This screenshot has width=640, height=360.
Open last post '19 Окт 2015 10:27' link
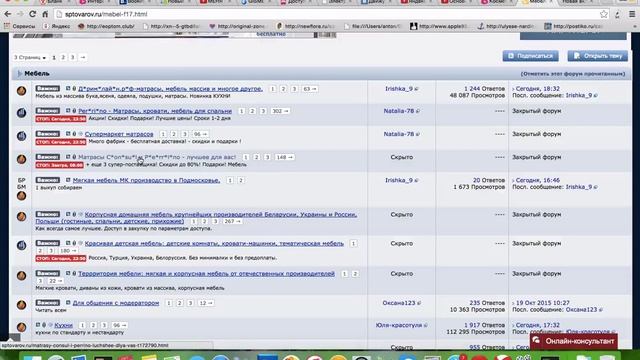[542, 303]
